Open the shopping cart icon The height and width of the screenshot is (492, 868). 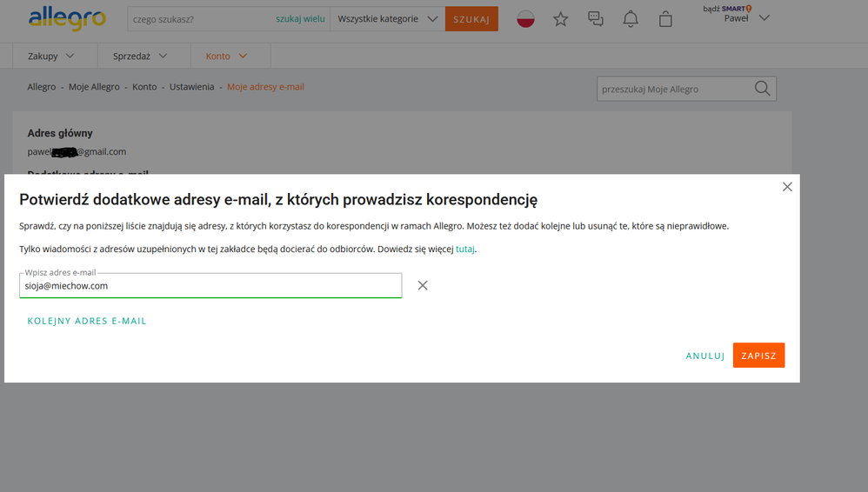(x=665, y=19)
